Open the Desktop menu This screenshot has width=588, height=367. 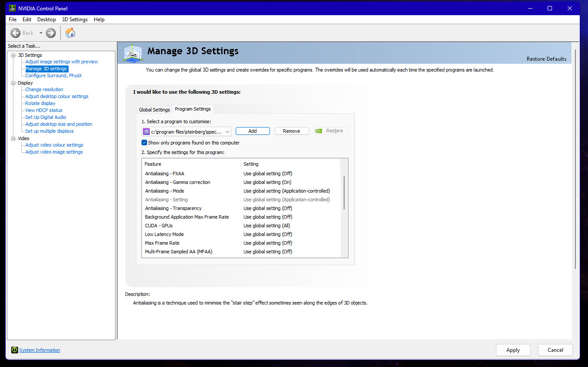point(46,20)
